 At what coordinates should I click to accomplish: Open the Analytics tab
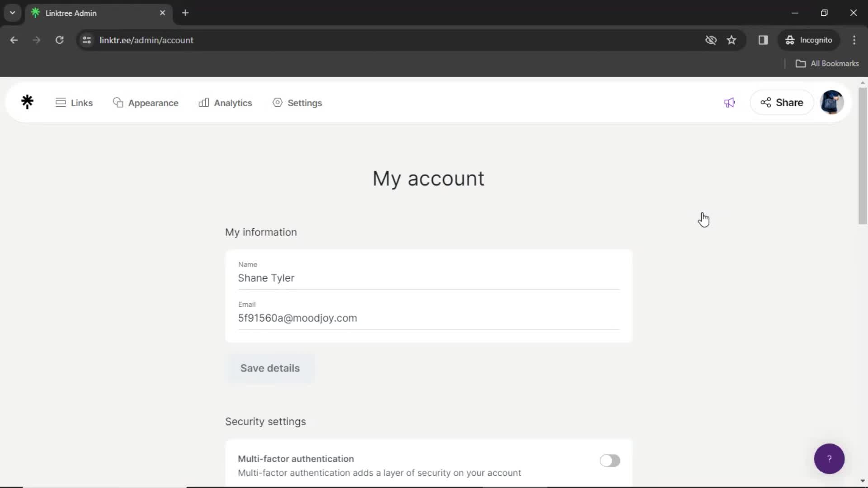(x=225, y=103)
